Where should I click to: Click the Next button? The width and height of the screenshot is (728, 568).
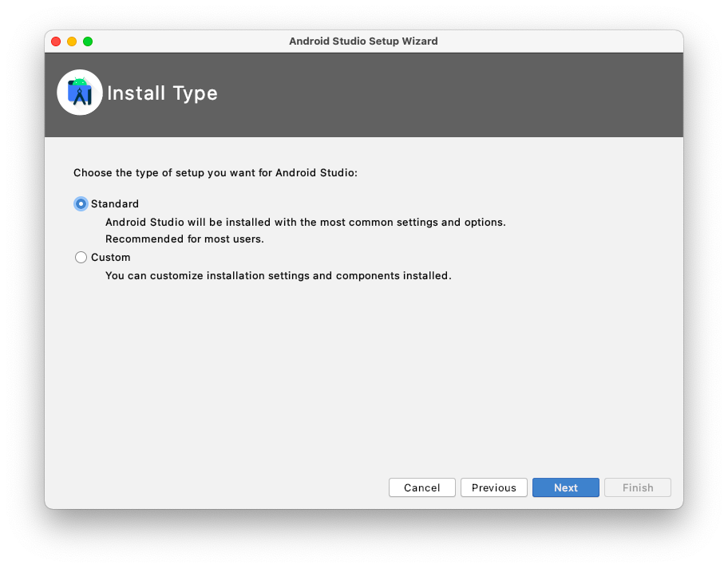pos(565,487)
